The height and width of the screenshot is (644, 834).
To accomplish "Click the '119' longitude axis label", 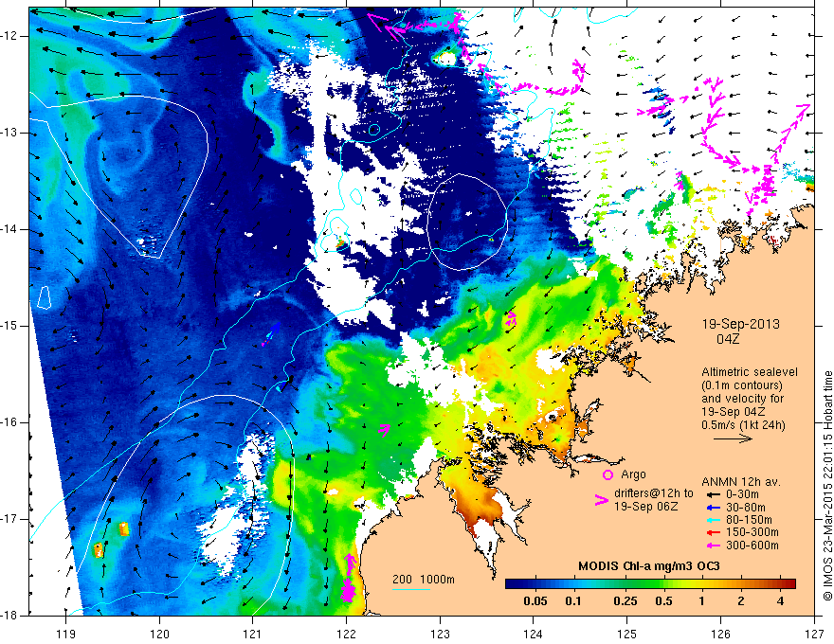I will [x=66, y=634].
